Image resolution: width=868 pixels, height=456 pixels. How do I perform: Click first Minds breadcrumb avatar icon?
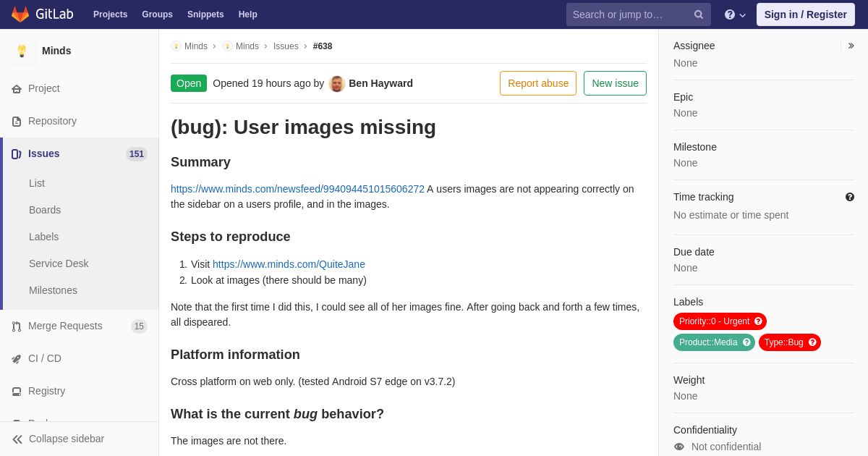[x=176, y=46]
